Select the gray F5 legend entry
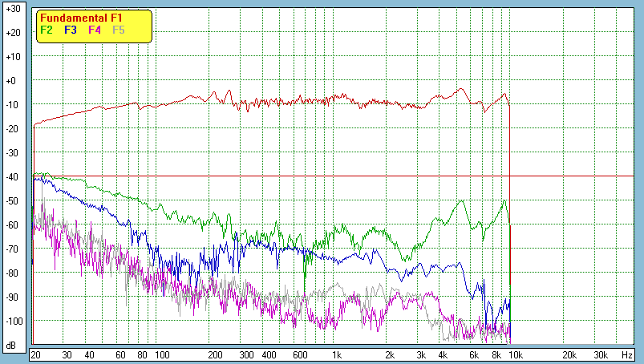 [119, 30]
